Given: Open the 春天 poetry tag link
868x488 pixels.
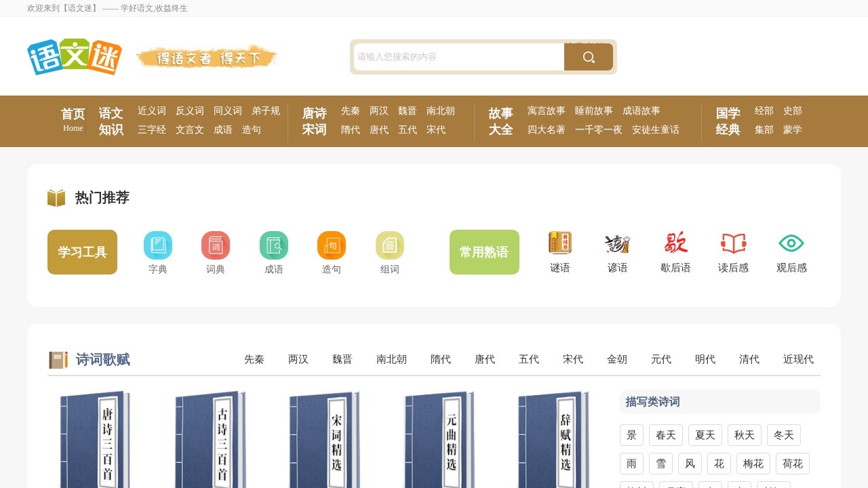Looking at the screenshot, I should [665, 434].
